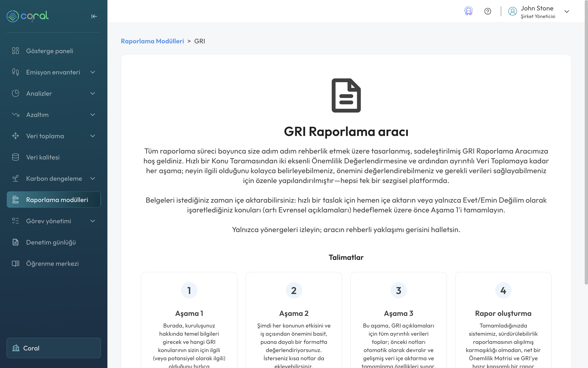Click the Azaltım downward trend icon

coord(16,115)
